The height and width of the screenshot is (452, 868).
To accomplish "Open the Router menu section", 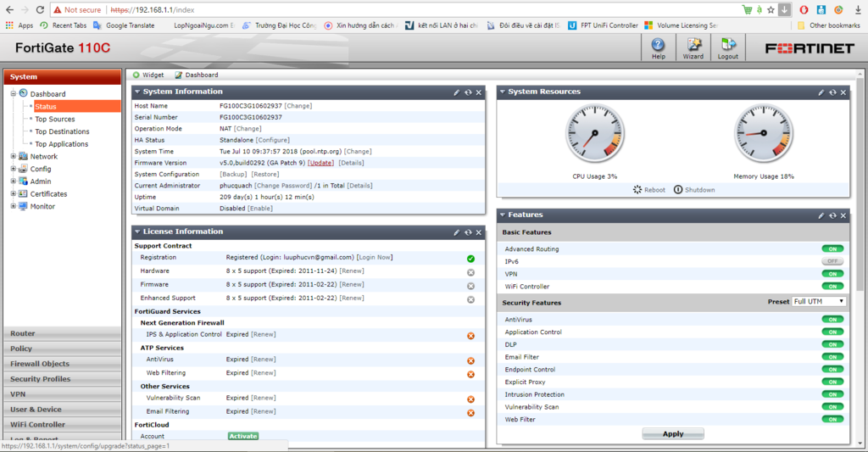I will (62, 333).
